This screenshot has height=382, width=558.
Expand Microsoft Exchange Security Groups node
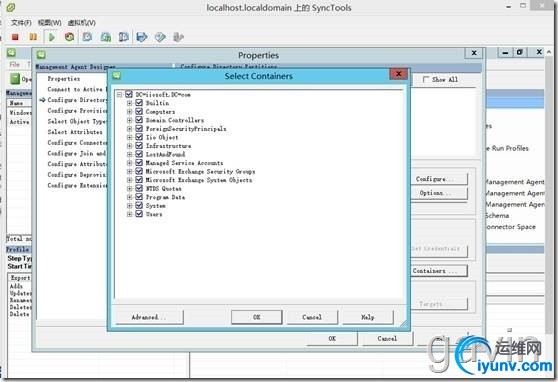130,171
